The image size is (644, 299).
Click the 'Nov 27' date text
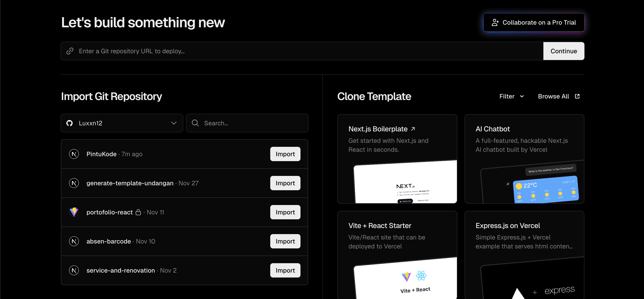[188, 183]
